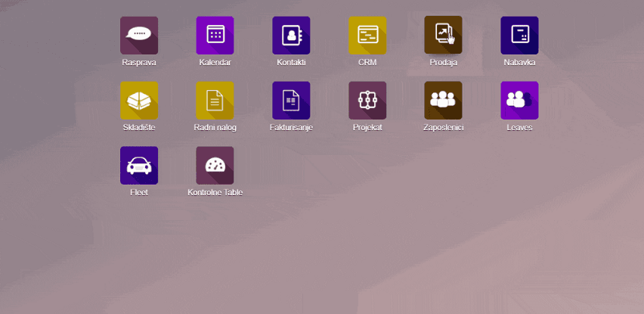Viewport: 644px width, 314px height.
Task: Open the Skladište box icon
Action: (x=139, y=100)
